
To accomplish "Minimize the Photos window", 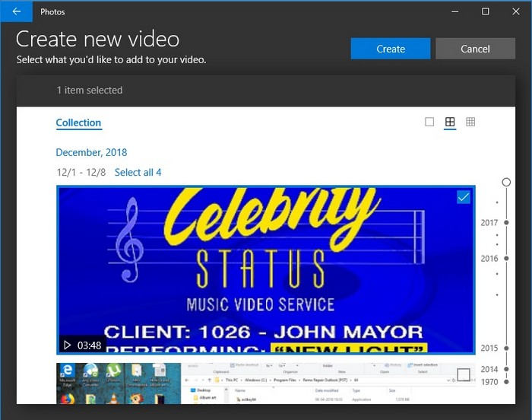I will 454,11.
